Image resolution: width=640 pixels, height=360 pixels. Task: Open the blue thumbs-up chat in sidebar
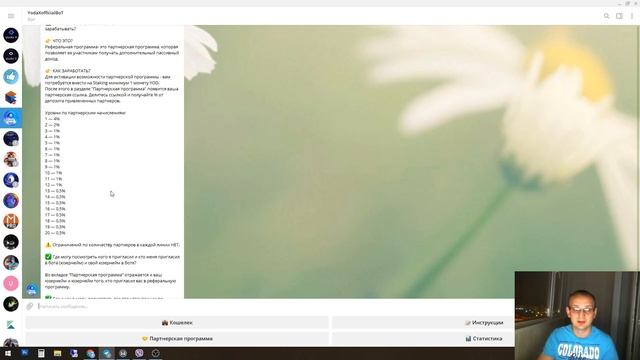pos(11,77)
